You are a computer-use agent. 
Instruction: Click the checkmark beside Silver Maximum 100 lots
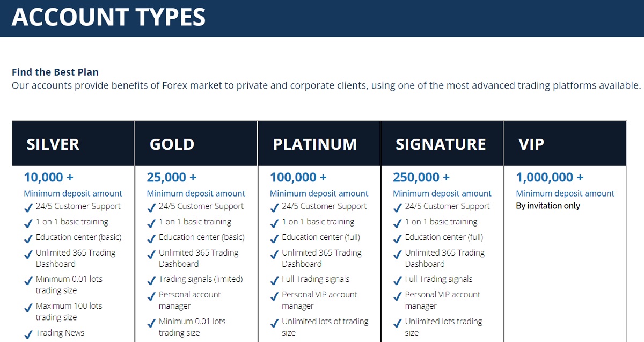click(x=28, y=308)
